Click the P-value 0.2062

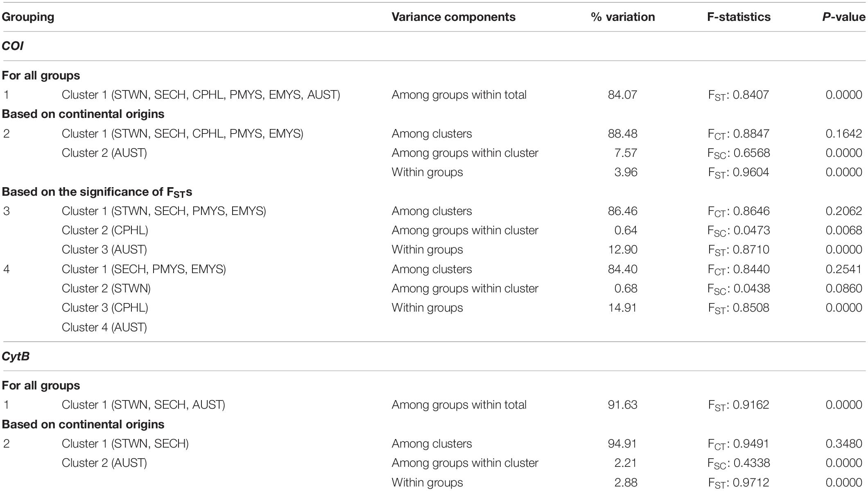pos(844,211)
